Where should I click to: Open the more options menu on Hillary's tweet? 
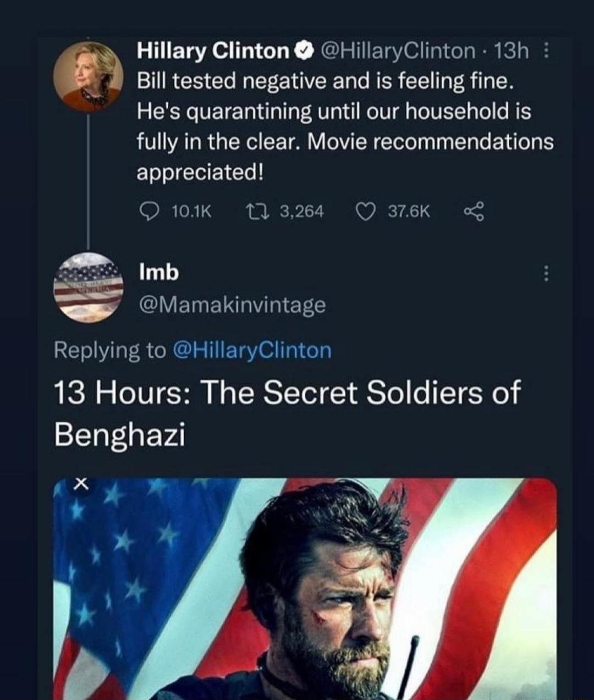(546, 51)
